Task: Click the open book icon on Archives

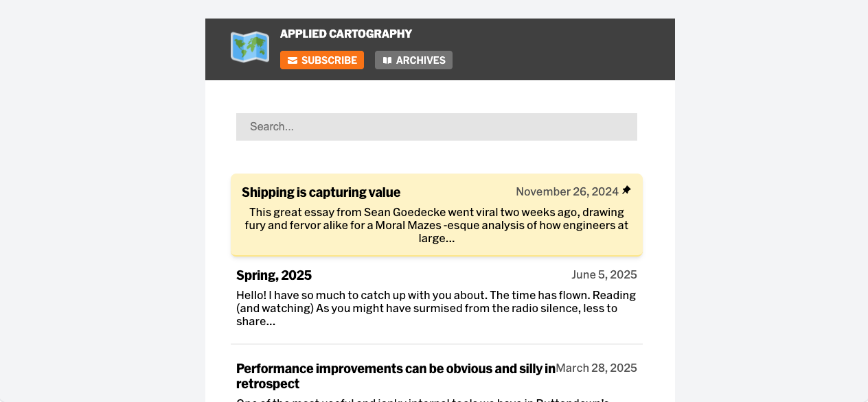Action: [x=387, y=60]
